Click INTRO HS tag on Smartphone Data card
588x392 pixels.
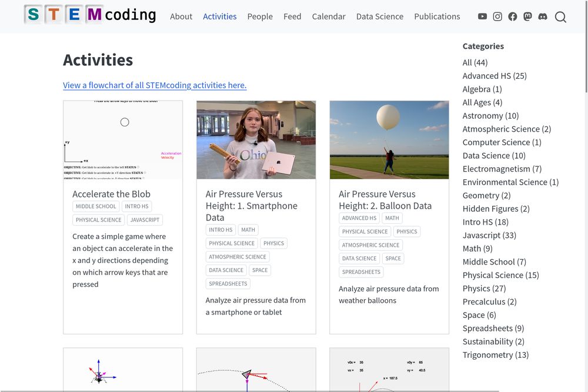click(x=220, y=230)
